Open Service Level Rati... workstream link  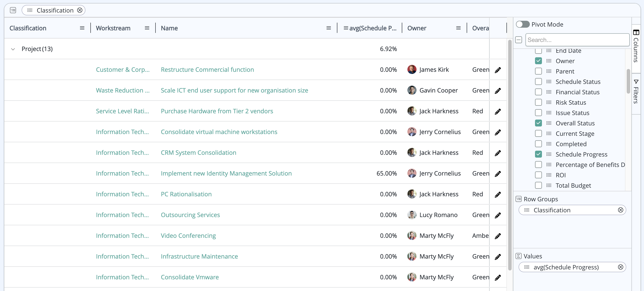pyautogui.click(x=122, y=111)
